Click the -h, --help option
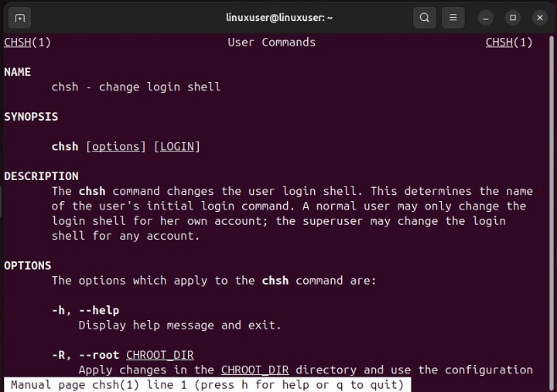Screen dimensions: 557x392 [x=85, y=310]
